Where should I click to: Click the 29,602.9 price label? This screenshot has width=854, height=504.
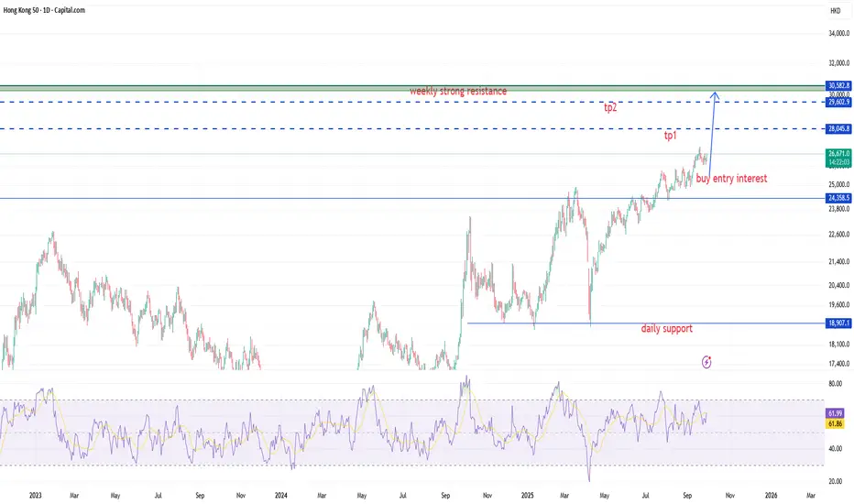pos(838,102)
